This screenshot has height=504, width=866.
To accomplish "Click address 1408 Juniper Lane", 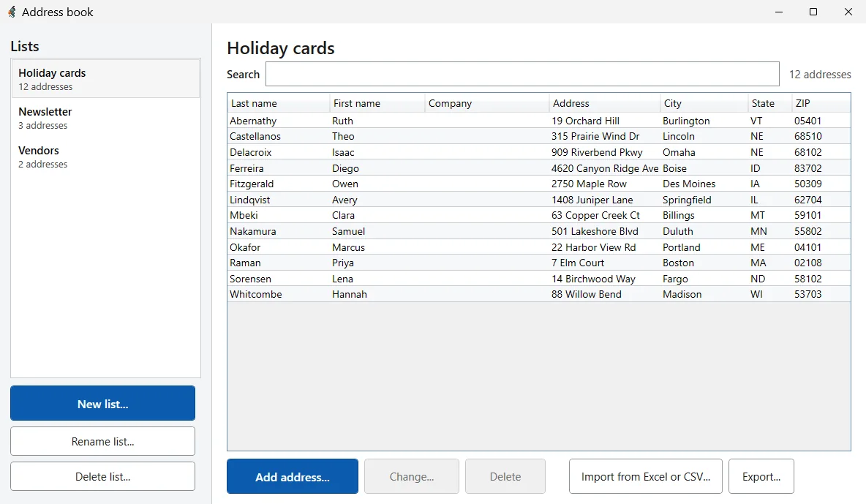I will point(592,200).
